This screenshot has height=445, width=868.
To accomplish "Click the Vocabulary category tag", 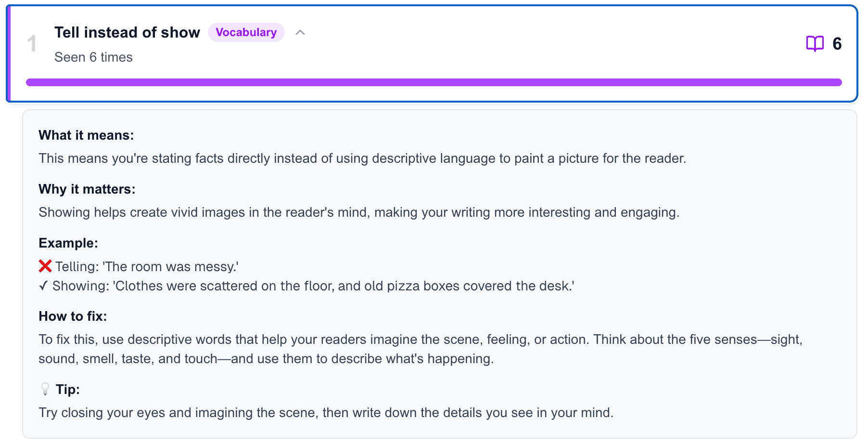I will point(246,32).
